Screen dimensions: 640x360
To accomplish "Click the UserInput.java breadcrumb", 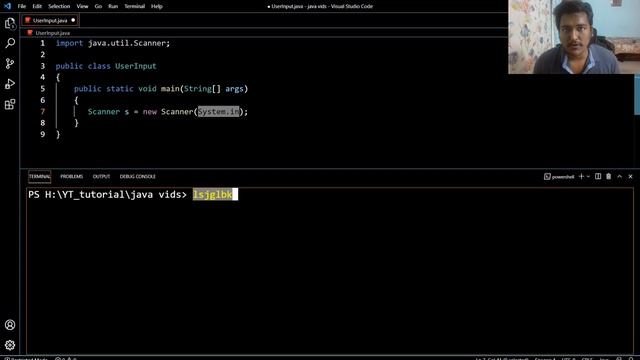I will (x=53, y=33).
